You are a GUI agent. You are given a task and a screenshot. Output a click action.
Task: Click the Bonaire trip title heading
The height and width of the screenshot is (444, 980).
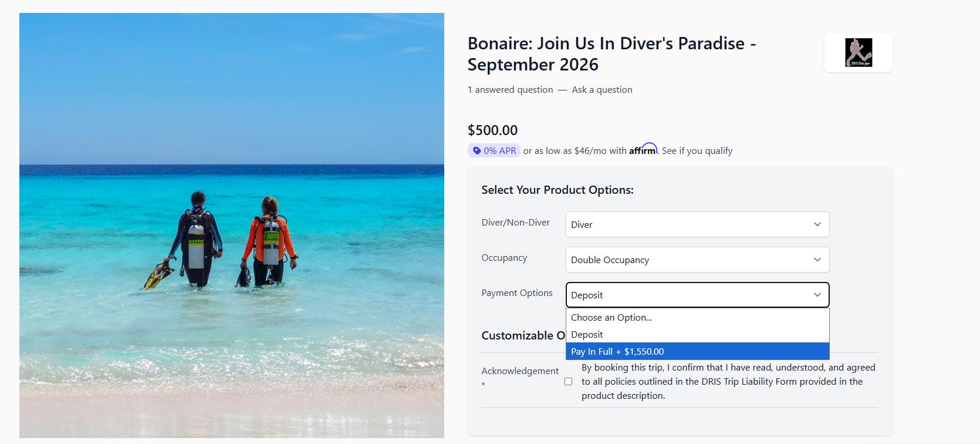pyautogui.click(x=611, y=54)
